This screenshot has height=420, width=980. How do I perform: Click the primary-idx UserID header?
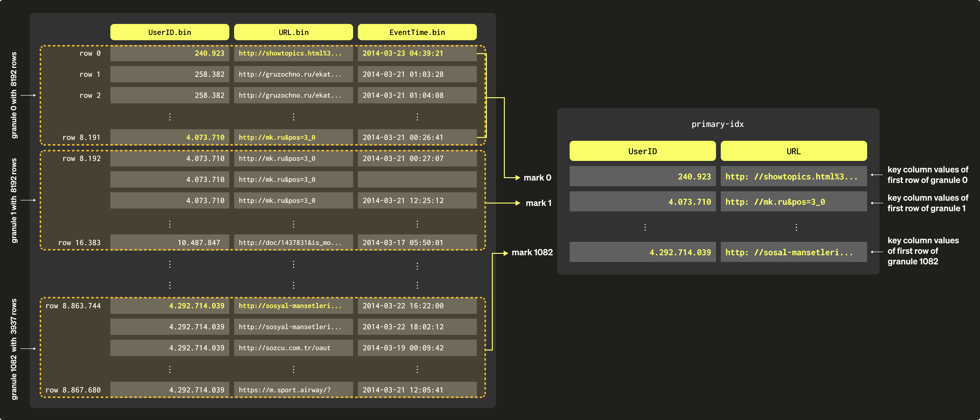coord(642,151)
